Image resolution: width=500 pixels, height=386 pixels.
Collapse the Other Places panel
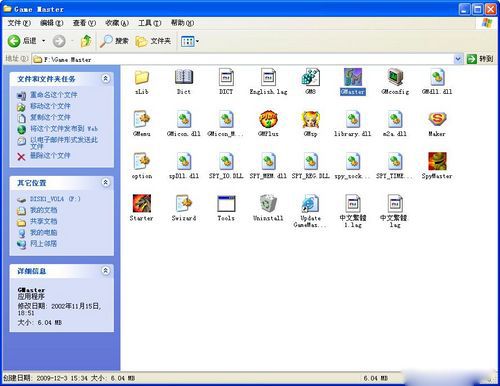coord(106,182)
